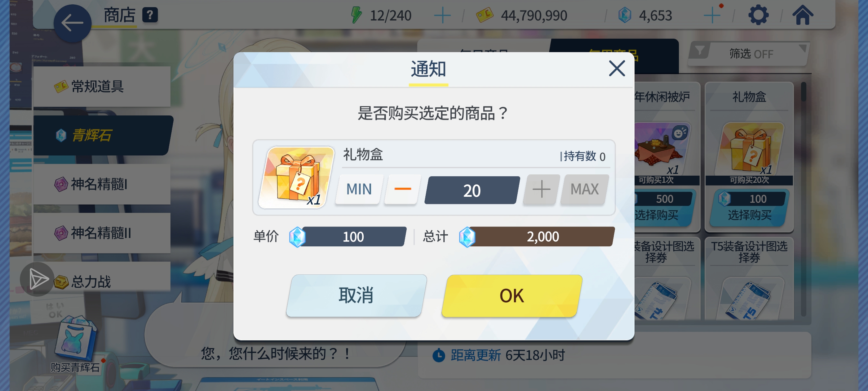Add pyroxene with plus beside 4,653
This screenshot has width=868, height=391.
pyautogui.click(x=712, y=16)
